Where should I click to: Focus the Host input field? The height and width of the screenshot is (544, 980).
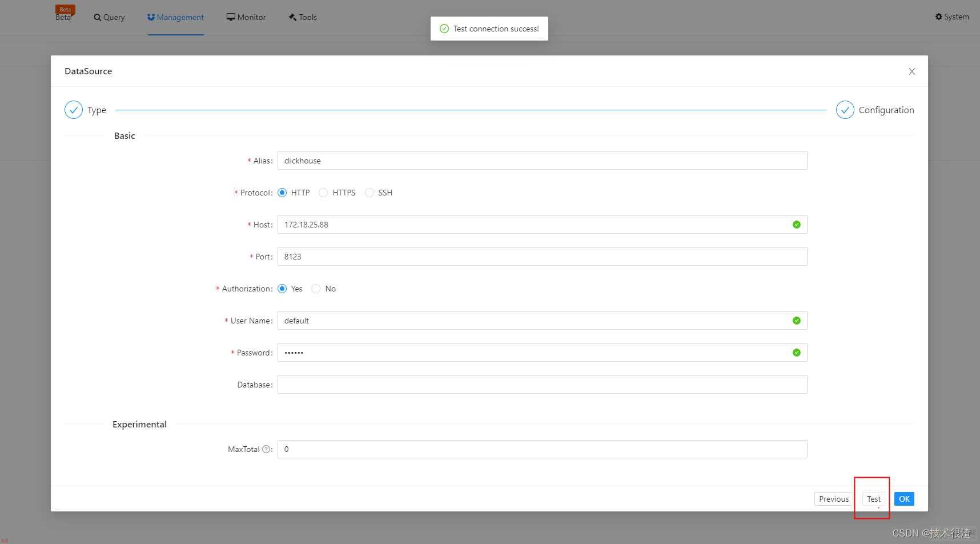pos(542,225)
